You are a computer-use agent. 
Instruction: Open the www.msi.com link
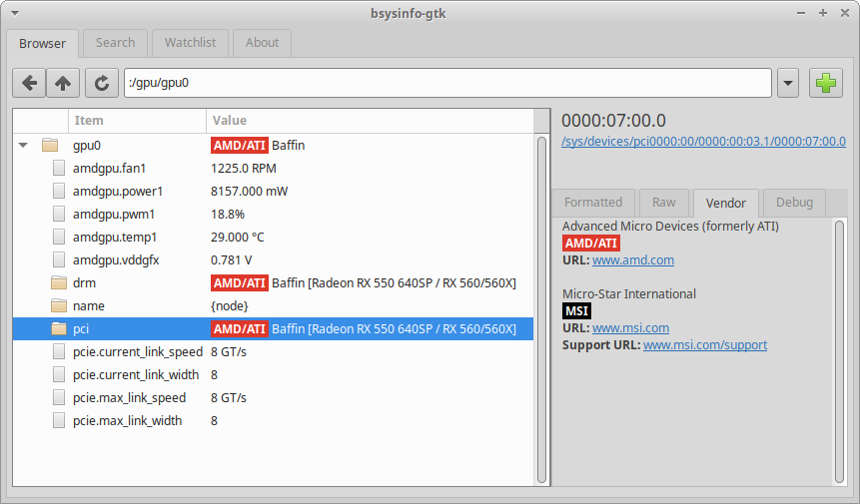630,328
